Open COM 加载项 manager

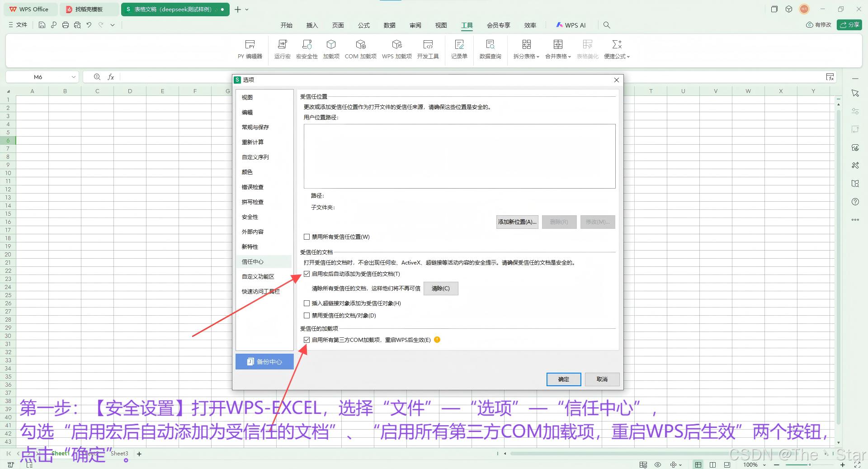click(361, 49)
